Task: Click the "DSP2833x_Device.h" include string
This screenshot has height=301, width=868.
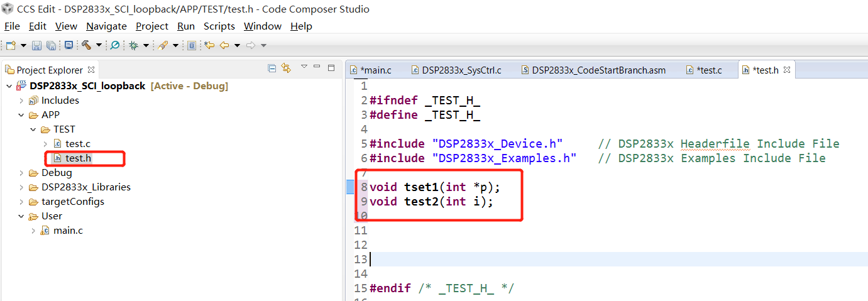Action: click(497, 144)
